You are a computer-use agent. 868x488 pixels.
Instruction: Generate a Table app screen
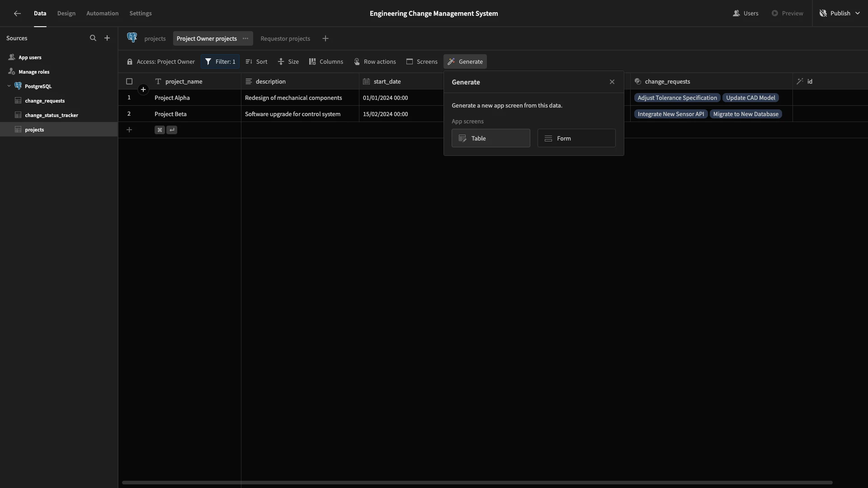click(x=491, y=138)
